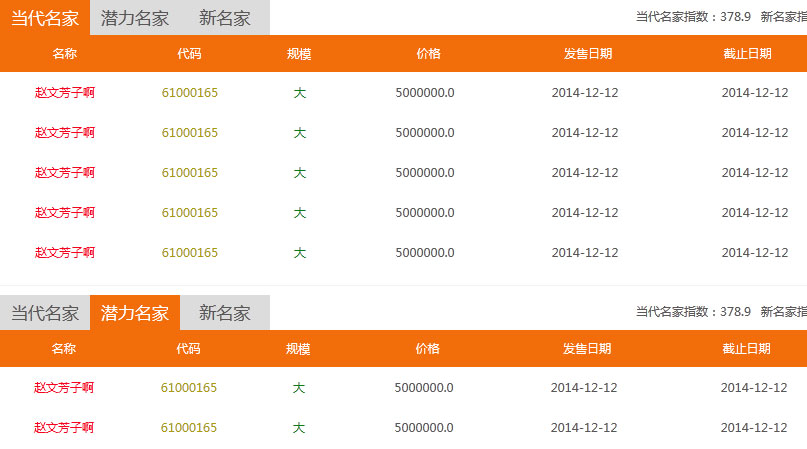Select green 大 scale in fourth upper-table row
The width and height of the screenshot is (807, 449).
299,213
